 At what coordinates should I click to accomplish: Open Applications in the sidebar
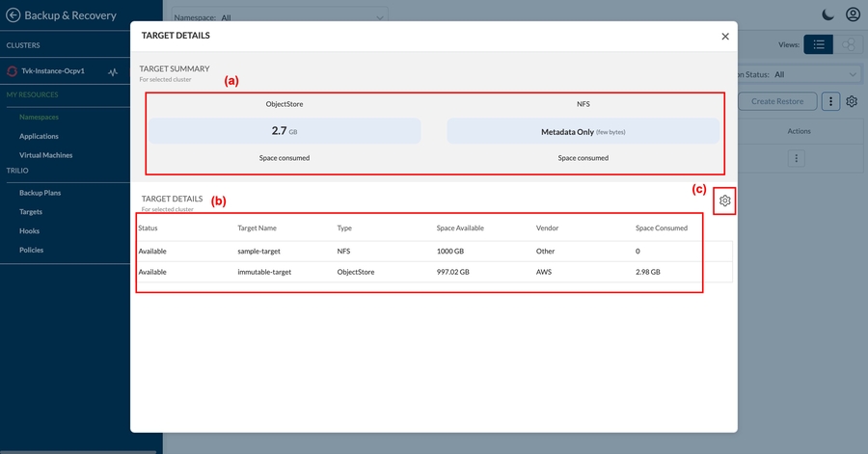[x=39, y=136]
